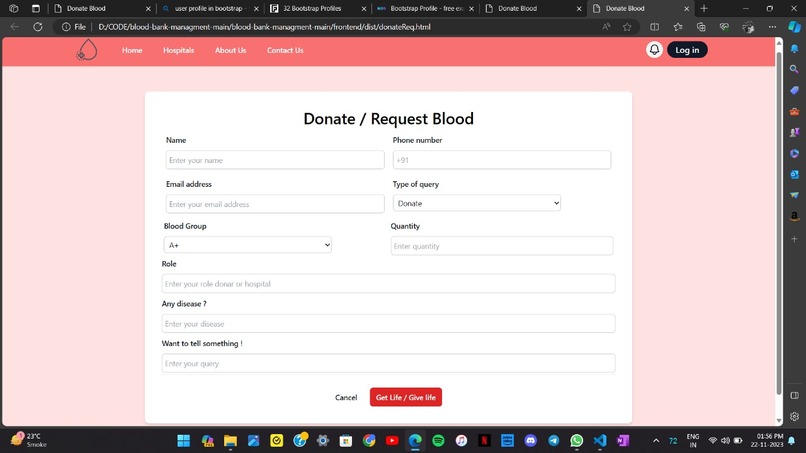Open sidebar settings gear icon
Viewport: 806px width, 453px height.
point(794,416)
